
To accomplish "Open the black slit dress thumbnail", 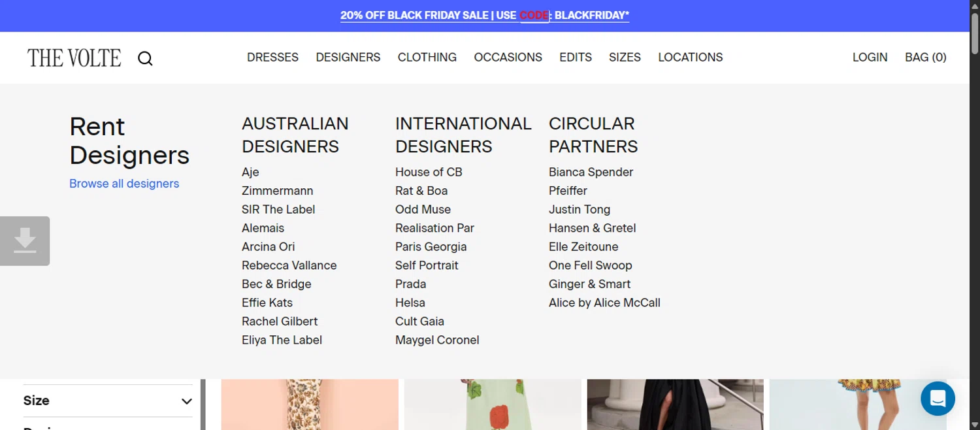I will [x=675, y=405].
